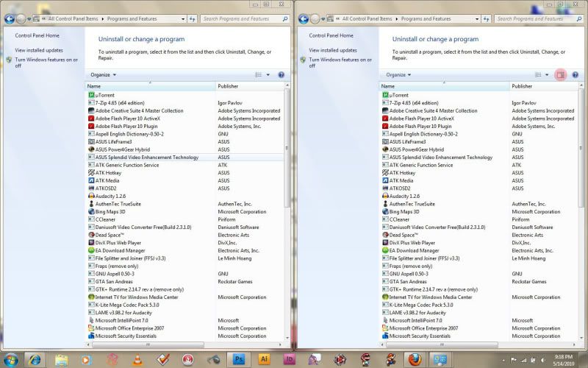Refresh the left Programs and Features window

pyautogui.click(x=193, y=19)
